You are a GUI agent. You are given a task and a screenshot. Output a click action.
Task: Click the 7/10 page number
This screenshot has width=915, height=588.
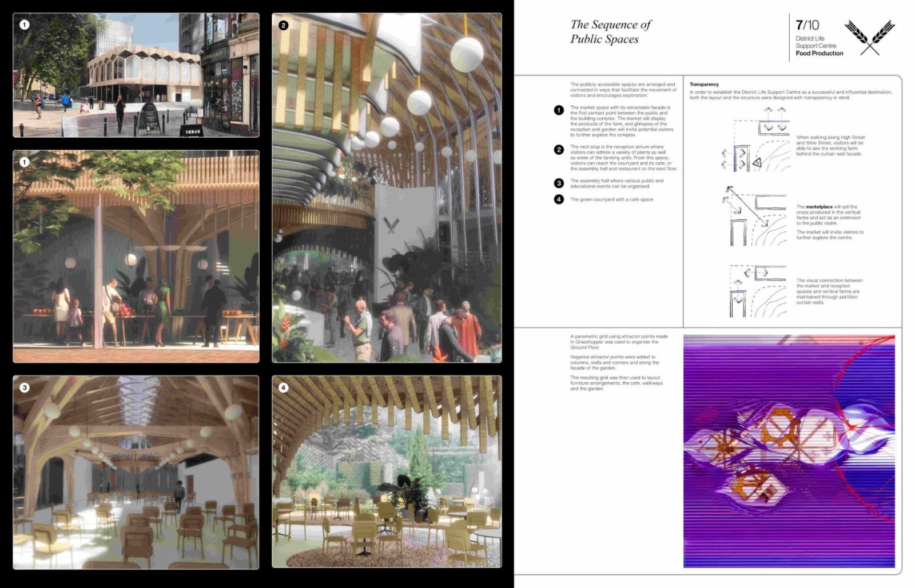point(807,25)
